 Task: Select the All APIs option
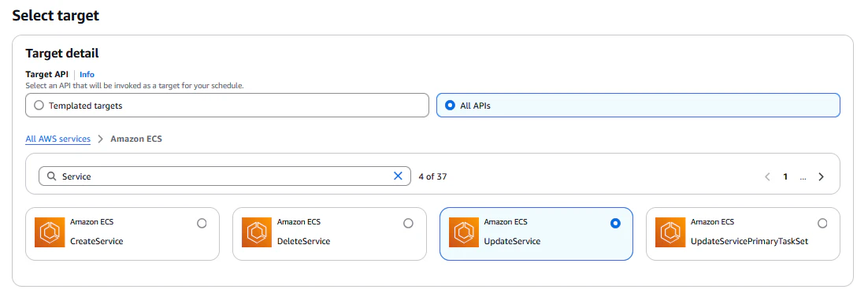[638, 106]
